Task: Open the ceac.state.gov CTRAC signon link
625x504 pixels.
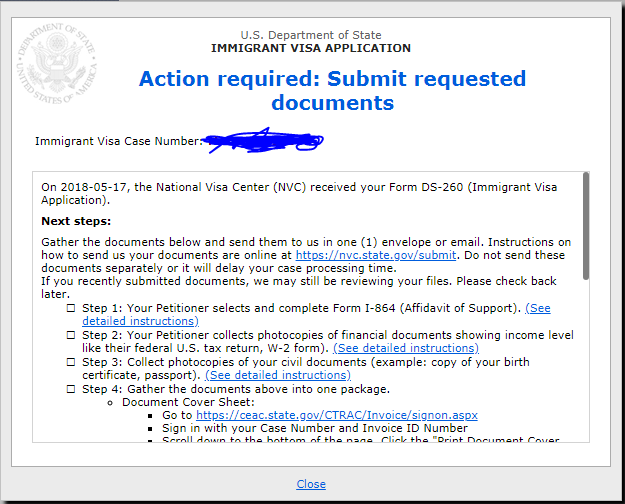Action: tap(337, 415)
